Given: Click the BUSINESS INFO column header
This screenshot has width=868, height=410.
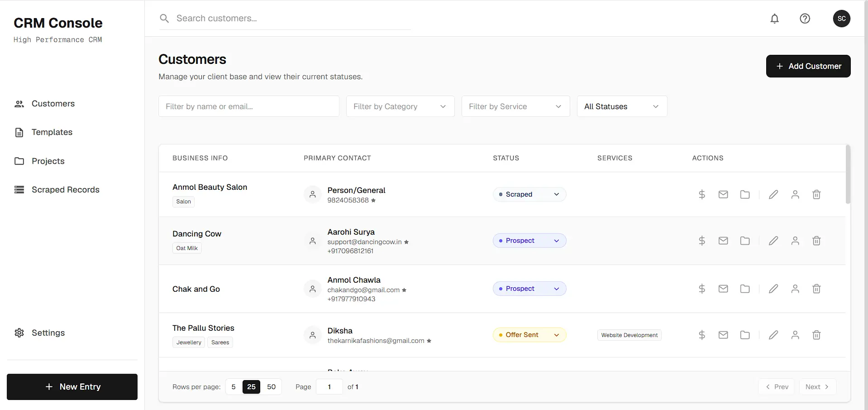Looking at the screenshot, I should [200, 158].
